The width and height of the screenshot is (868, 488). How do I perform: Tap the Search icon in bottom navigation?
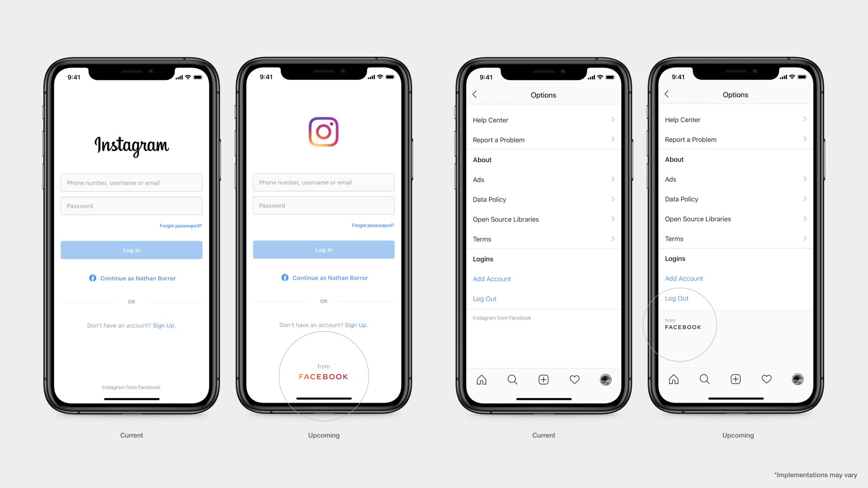tap(513, 380)
